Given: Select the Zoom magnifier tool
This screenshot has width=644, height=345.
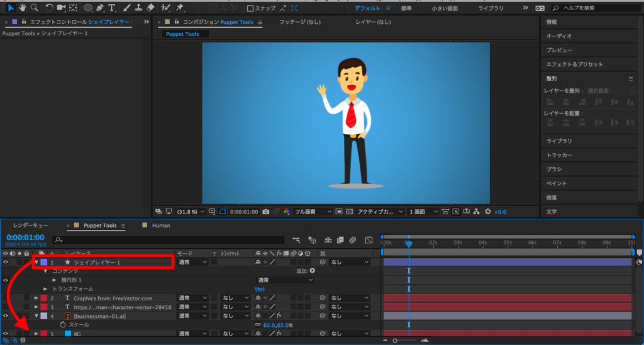Looking at the screenshot, I should pyautogui.click(x=34, y=8).
